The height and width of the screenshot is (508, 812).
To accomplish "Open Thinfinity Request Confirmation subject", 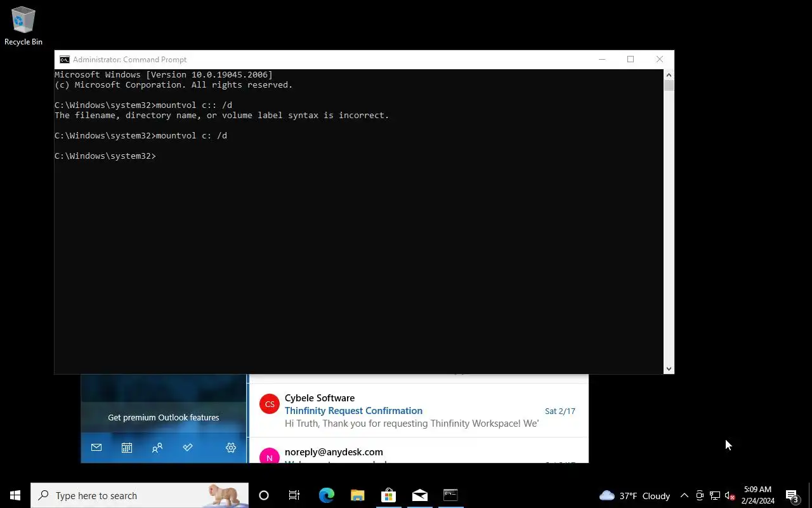I will [x=353, y=411].
